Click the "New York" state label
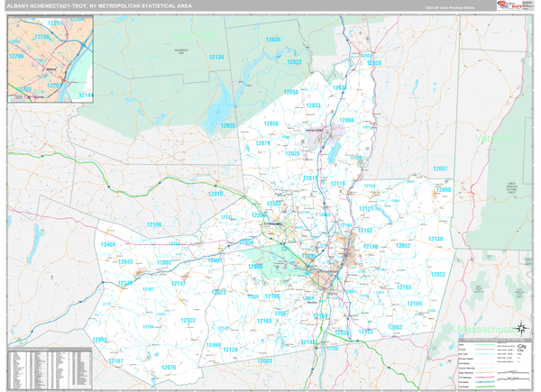The height and width of the screenshot is (392, 541). coord(194,35)
